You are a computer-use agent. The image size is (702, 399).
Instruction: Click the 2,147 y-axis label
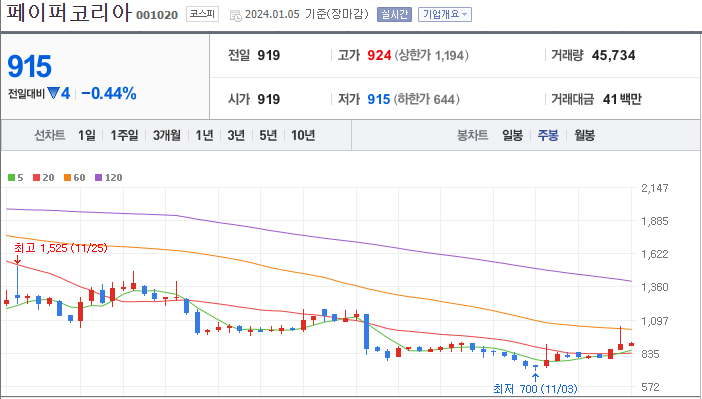(x=655, y=188)
